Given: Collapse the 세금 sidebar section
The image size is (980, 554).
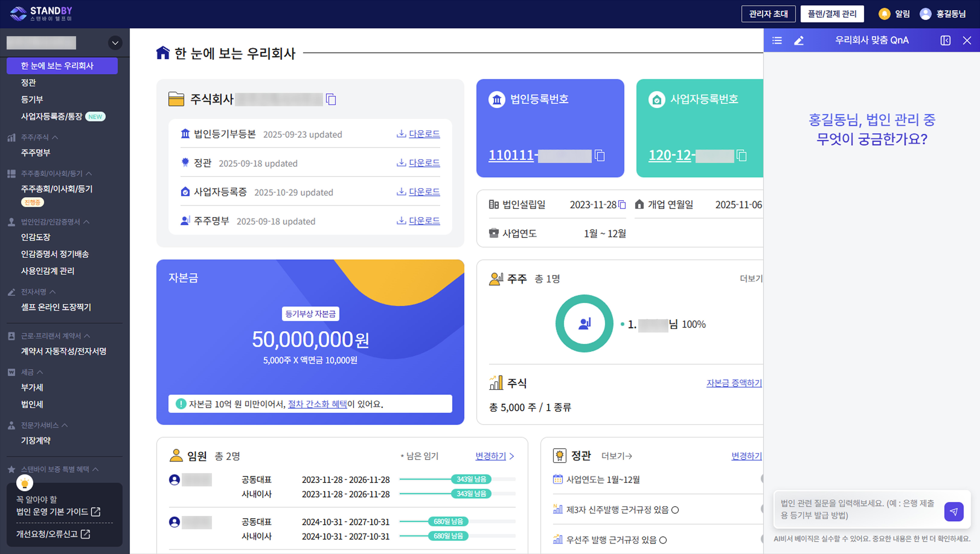Looking at the screenshot, I should point(40,372).
